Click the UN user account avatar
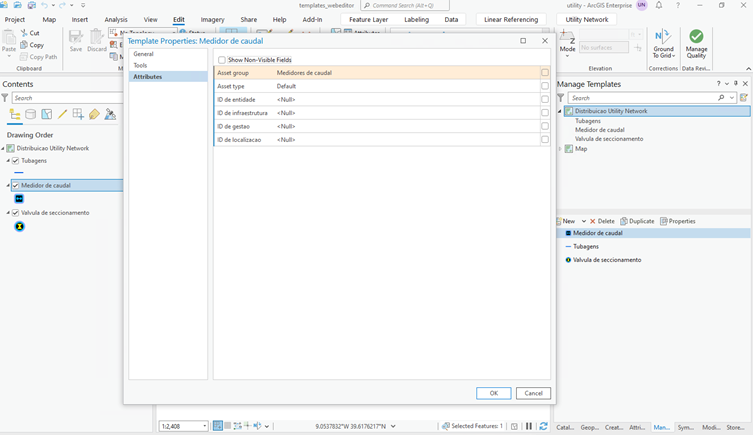The image size is (753, 435). (x=642, y=5)
